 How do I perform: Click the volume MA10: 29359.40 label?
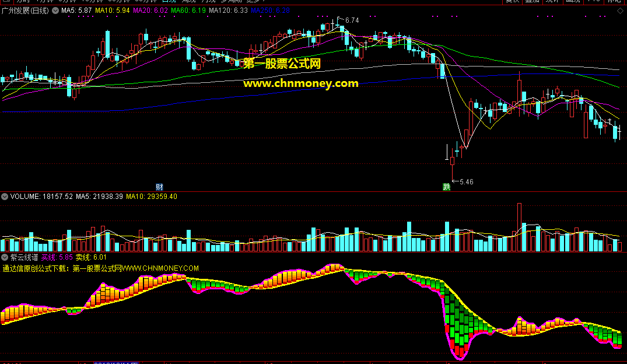[152, 197]
